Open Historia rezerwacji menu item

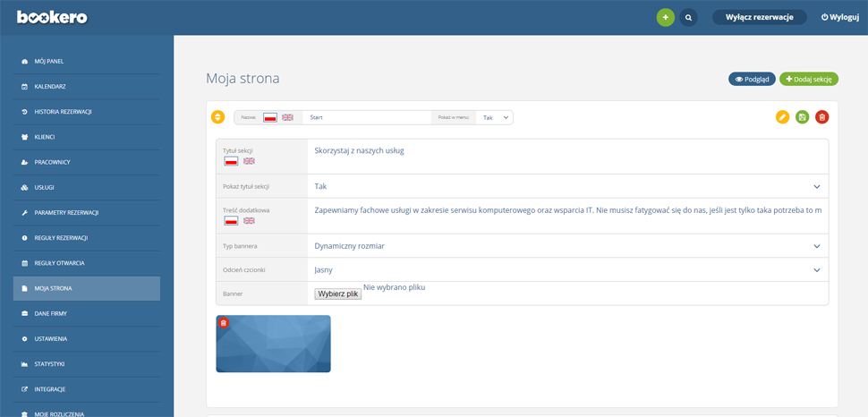[87, 112]
